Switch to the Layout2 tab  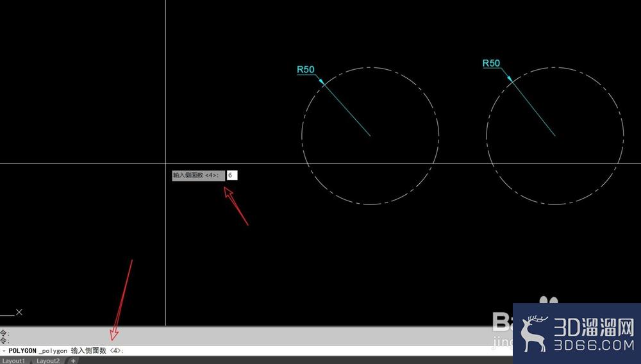point(48,361)
